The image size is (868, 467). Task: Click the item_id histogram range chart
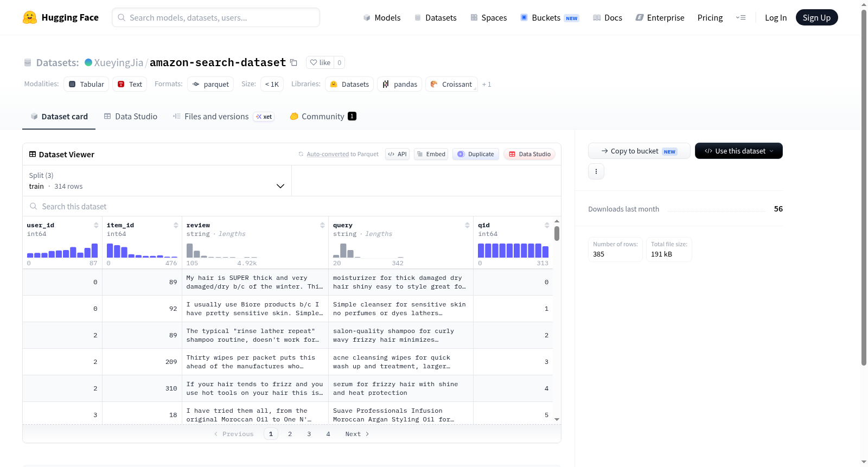pyautogui.click(x=142, y=250)
